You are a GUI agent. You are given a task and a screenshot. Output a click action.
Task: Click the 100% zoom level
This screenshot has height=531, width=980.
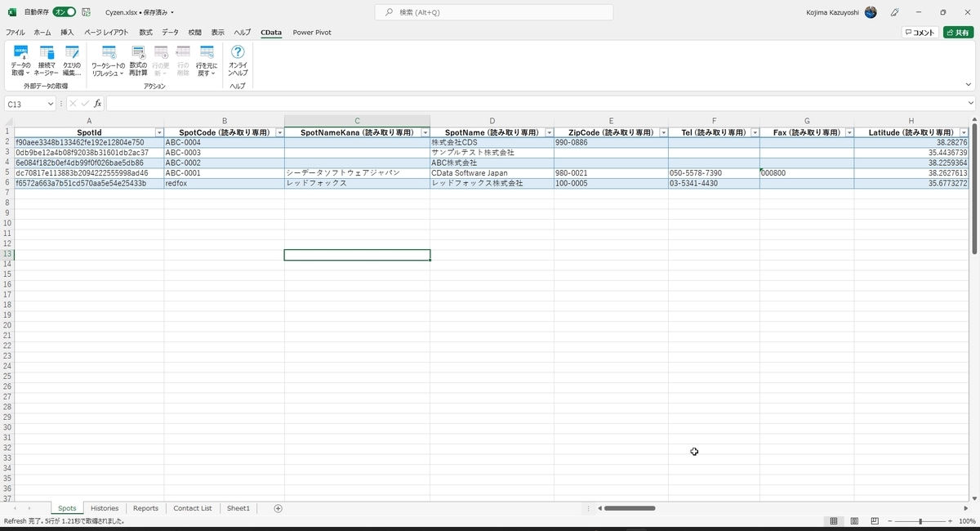click(x=967, y=521)
